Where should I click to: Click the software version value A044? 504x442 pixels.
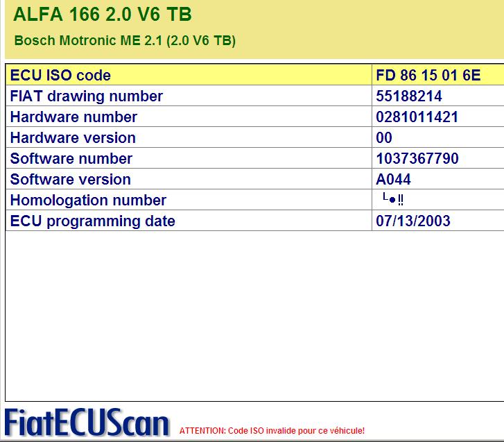[393, 179]
